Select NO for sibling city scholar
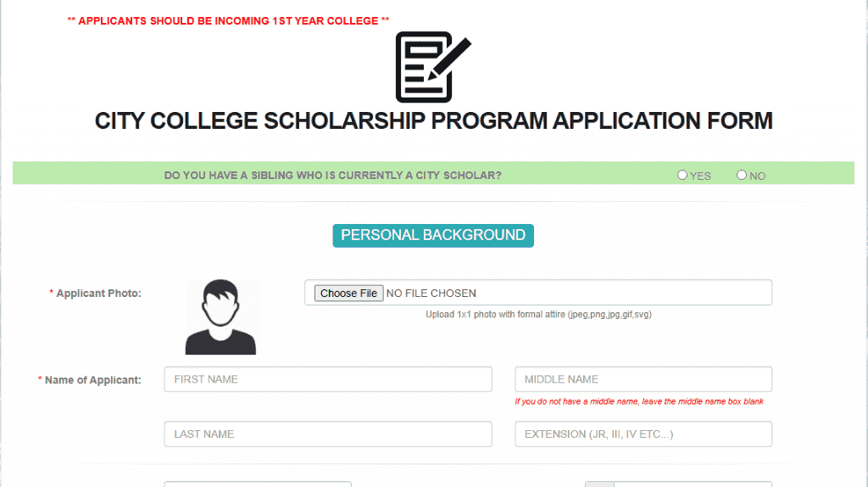The image size is (868, 487). pyautogui.click(x=742, y=176)
